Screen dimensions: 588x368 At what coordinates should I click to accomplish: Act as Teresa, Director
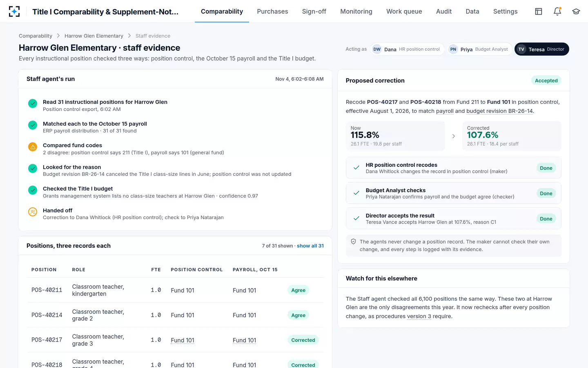(x=541, y=49)
